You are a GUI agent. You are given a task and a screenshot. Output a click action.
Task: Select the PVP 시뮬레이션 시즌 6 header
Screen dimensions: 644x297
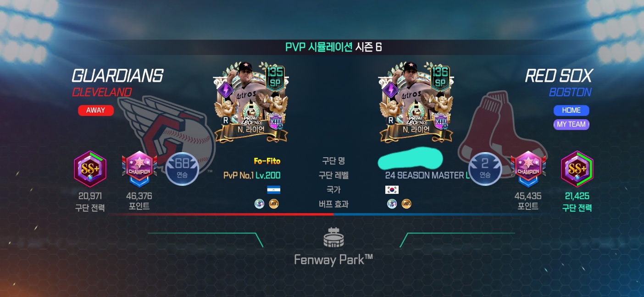coord(333,47)
